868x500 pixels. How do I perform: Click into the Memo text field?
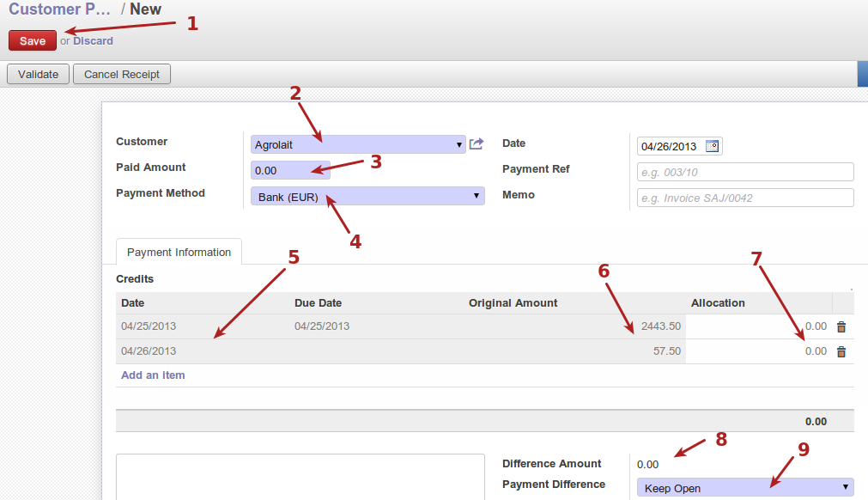(x=744, y=198)
